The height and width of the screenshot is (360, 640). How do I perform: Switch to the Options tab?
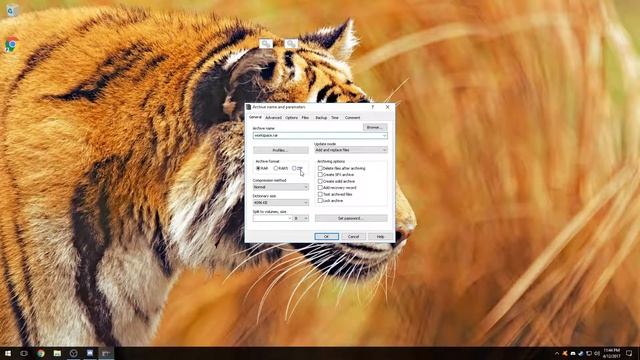click(x=291, y=118)
